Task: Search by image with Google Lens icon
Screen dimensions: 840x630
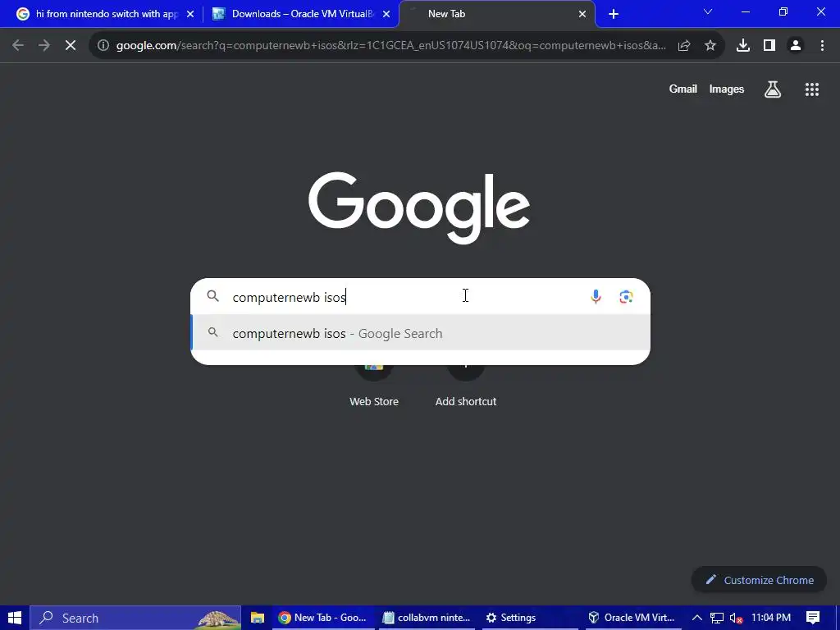Action: [x=626, y=297]
